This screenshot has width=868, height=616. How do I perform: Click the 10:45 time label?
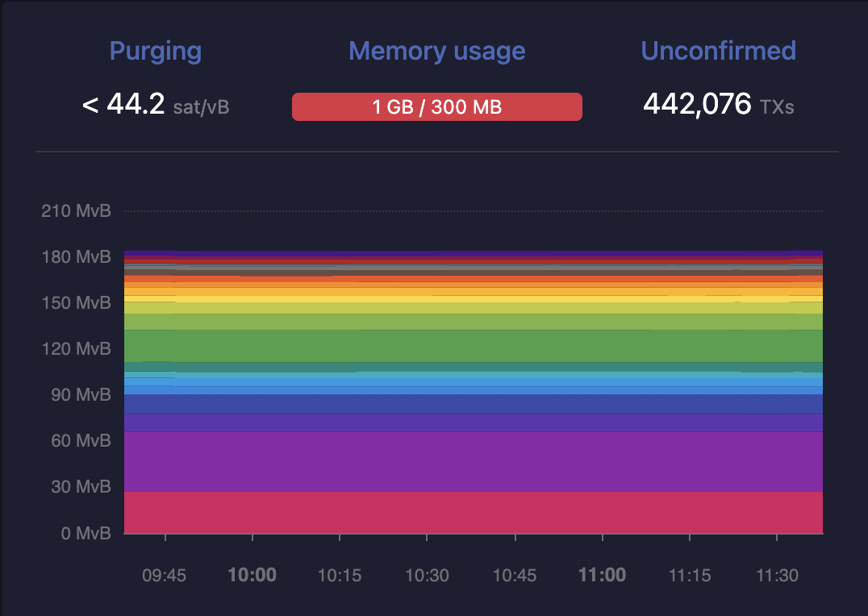pos(515,576)
